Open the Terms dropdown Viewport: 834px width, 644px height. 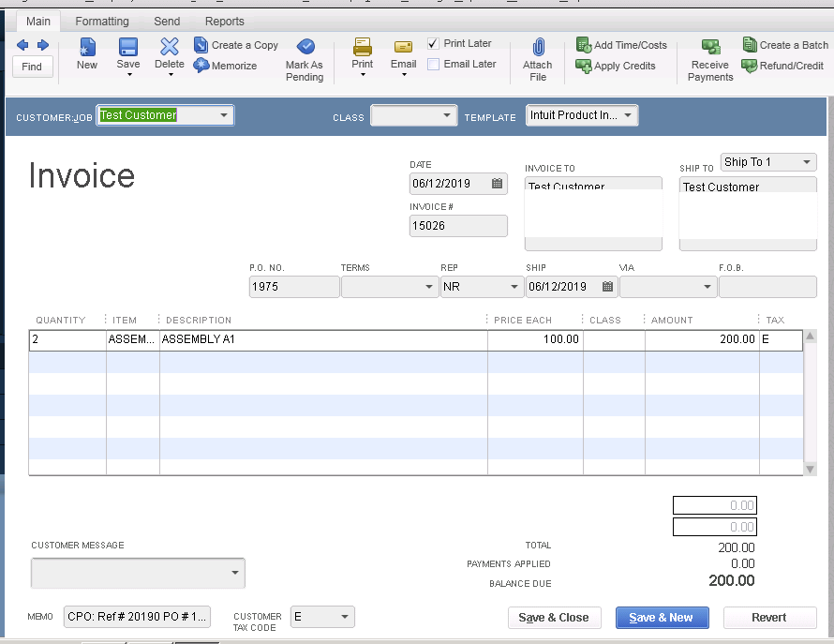tap(428, 287)
